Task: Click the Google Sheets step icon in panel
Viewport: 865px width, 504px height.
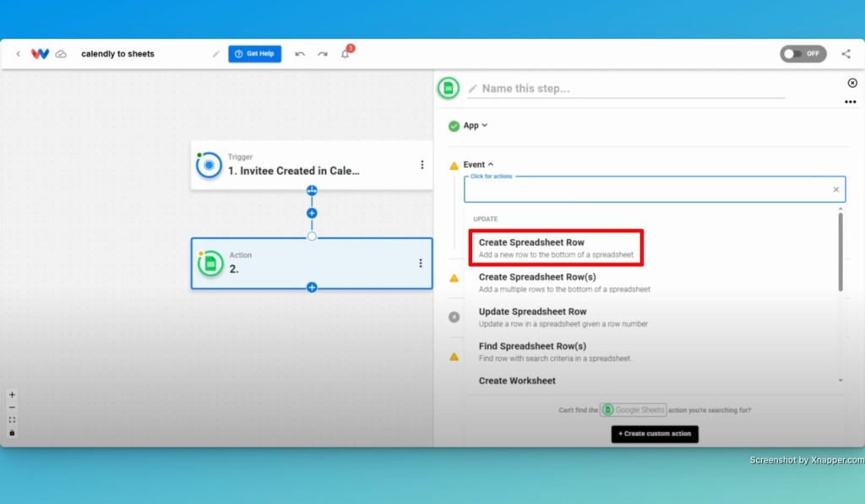Action: point(448,88)
